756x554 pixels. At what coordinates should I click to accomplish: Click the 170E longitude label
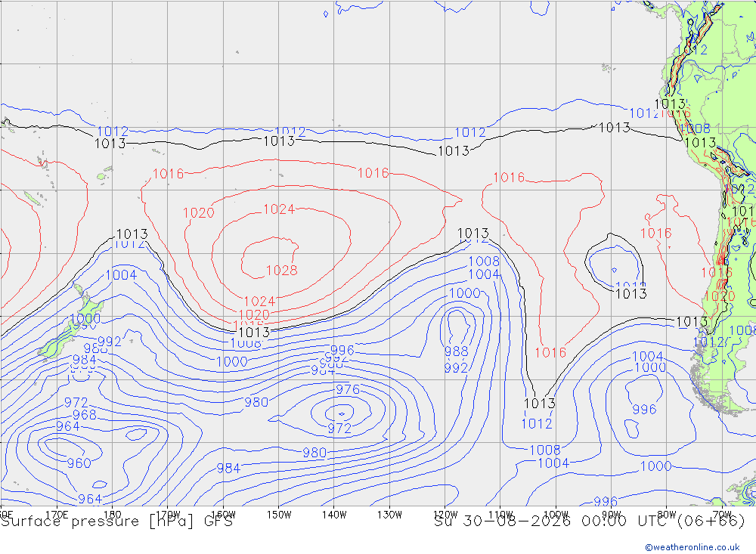57,515
